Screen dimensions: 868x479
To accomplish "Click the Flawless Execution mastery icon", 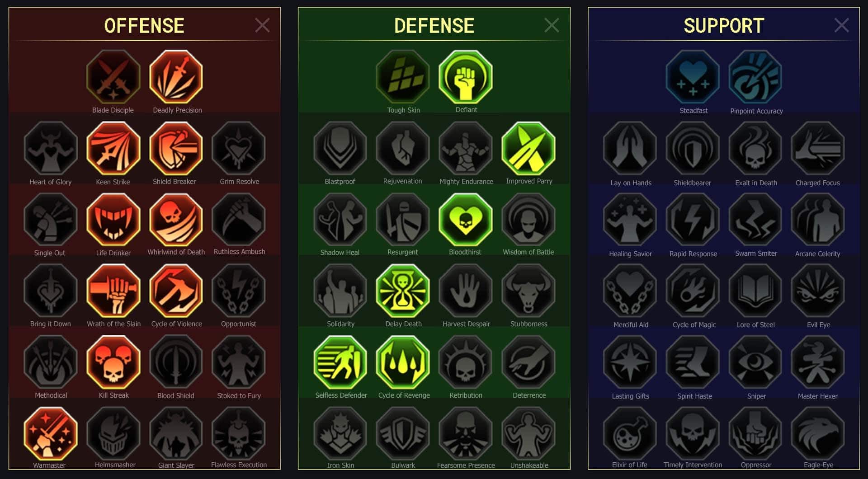I will (239, 434).
